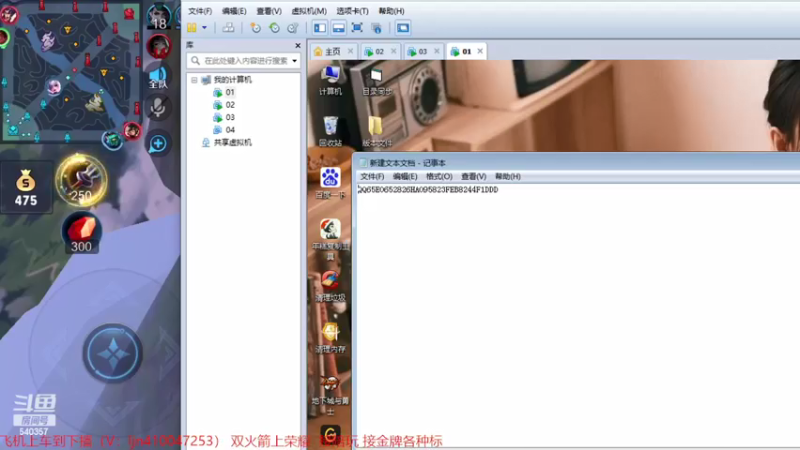
Task: Click the power/suspend toolbar icon
Action: pos(192,28)
